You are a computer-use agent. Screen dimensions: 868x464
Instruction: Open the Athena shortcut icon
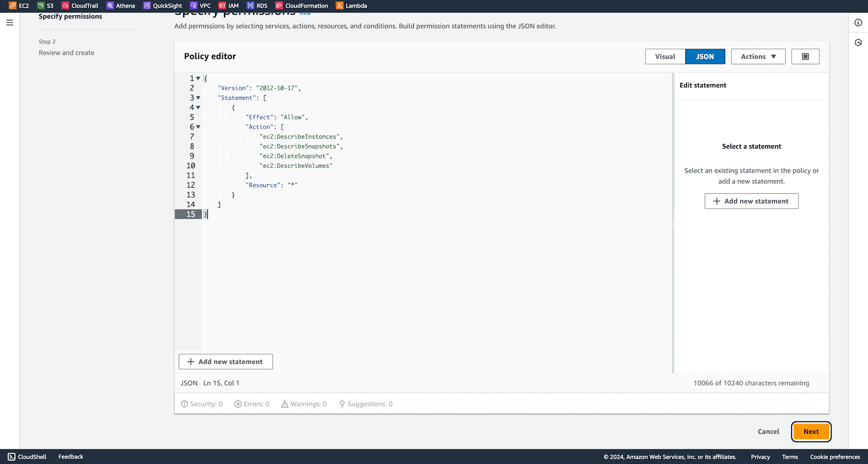pos(110,6)
